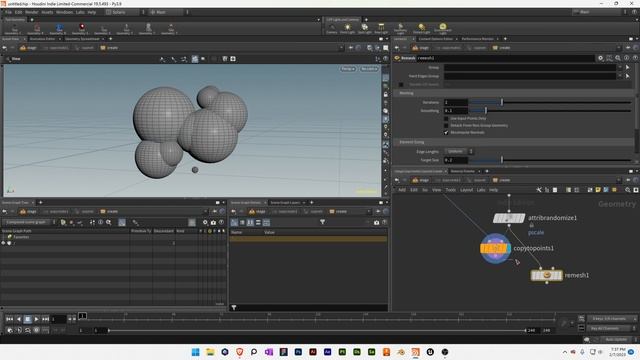Click network editor search magnifier icon
Screen dimensions: 640x360
click(x=628, y=190)
